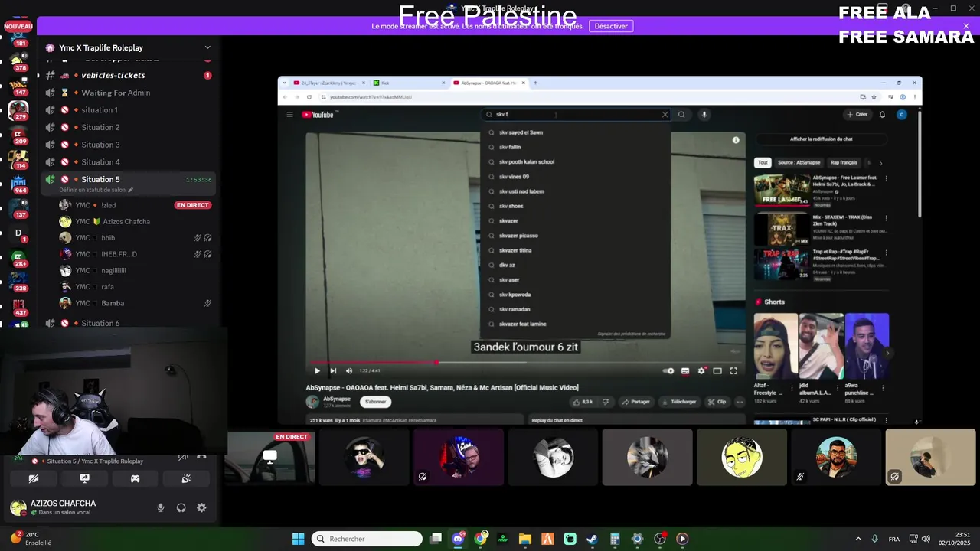This screenshot has width=980, height=551.
Task: Click into the YouTube search box
Action: click(574, 115)
